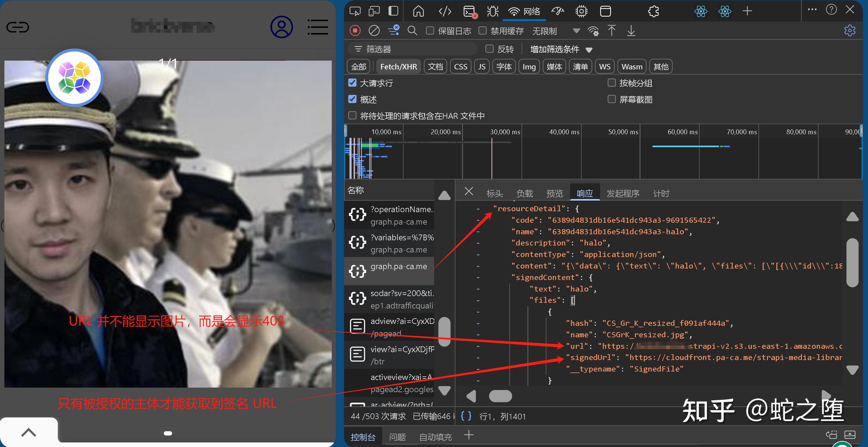Open the user profile avatar icon
The width and height of the screenshot is (868, 447).
pyautogui.click(x=281, y=27)
